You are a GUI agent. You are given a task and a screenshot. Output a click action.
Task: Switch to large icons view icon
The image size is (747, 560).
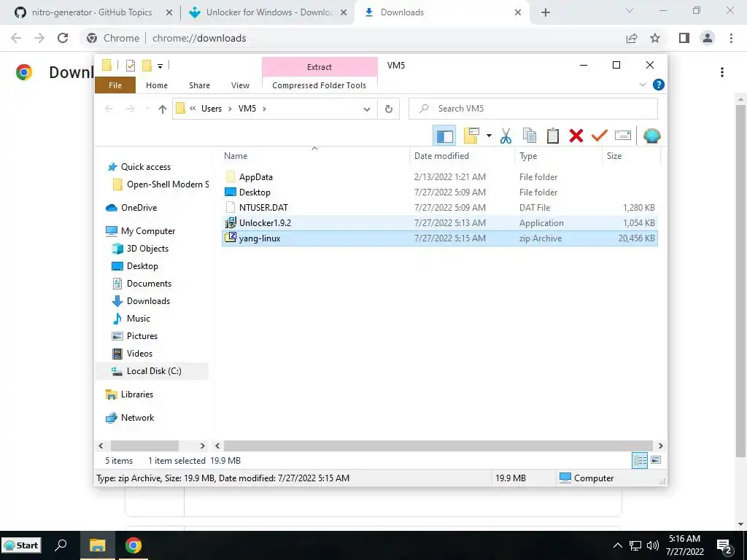(x=656, y=460)
